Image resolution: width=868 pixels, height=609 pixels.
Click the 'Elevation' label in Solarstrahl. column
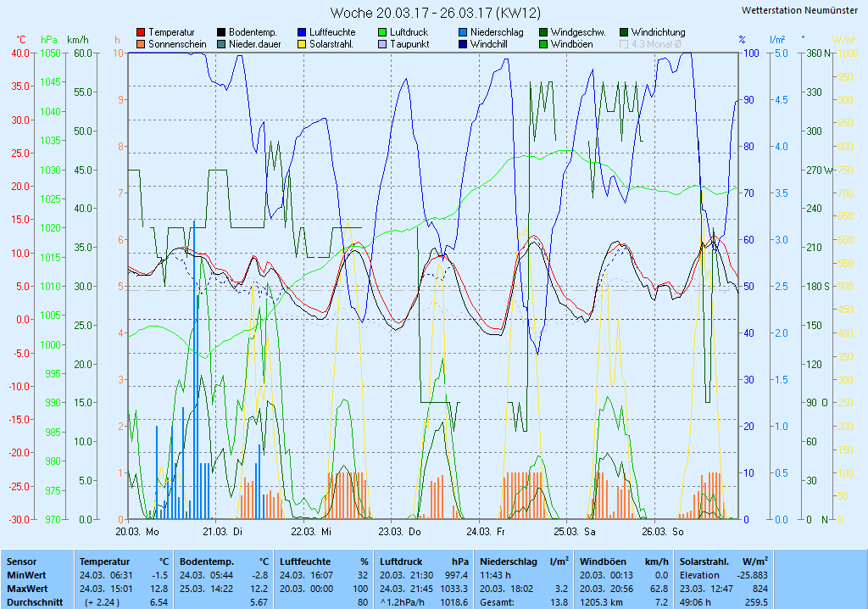699,575
